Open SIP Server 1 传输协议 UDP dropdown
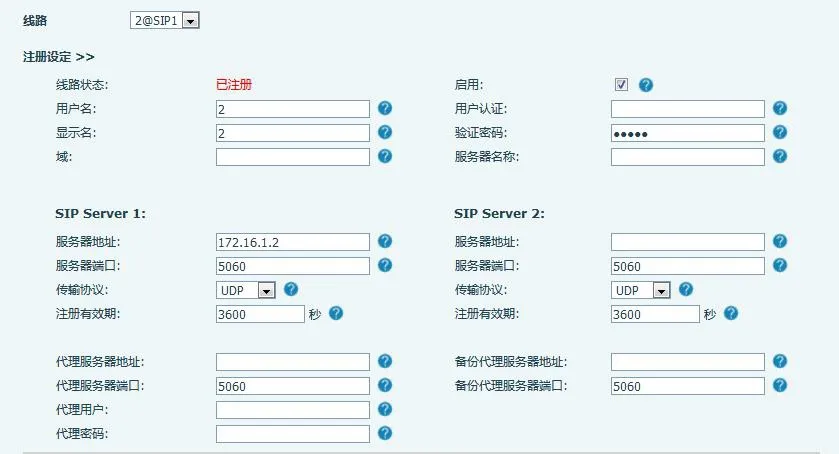Screen dimensions: 839x454 pos(246,290)
